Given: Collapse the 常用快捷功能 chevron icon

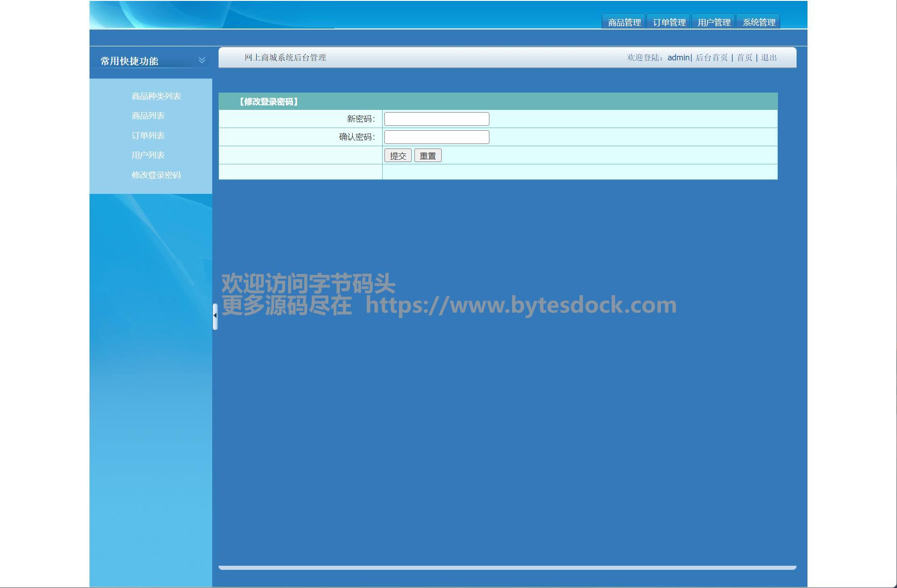Looking at the screenshot, I should pos(202,60).
